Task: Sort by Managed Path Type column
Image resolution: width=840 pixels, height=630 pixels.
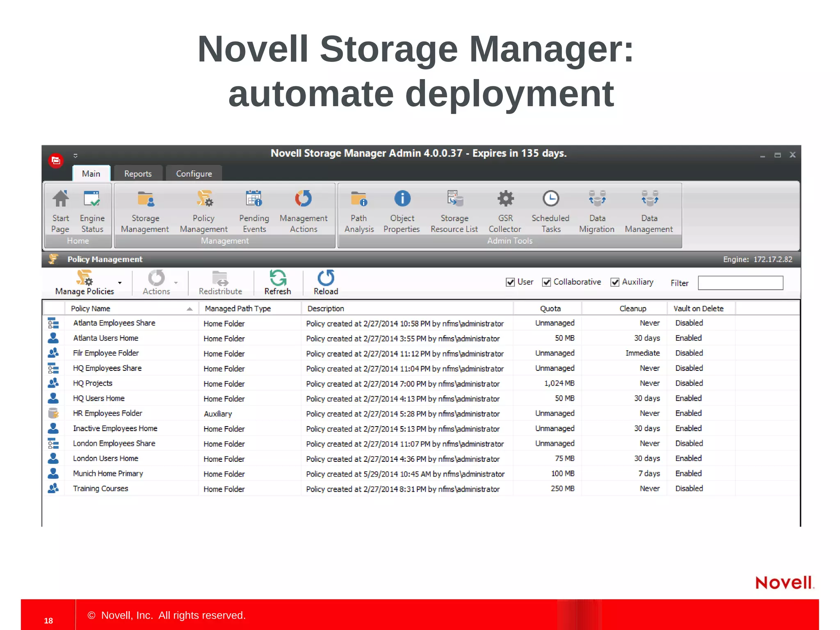Action: point(250,308)
